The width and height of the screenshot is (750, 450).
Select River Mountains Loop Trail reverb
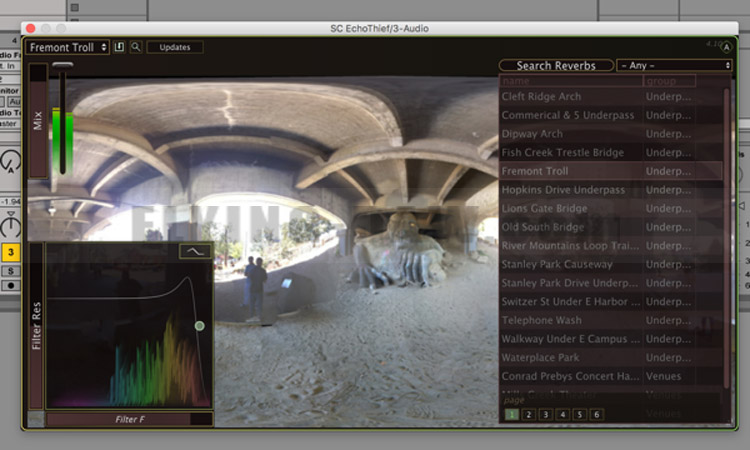(611, 246)
